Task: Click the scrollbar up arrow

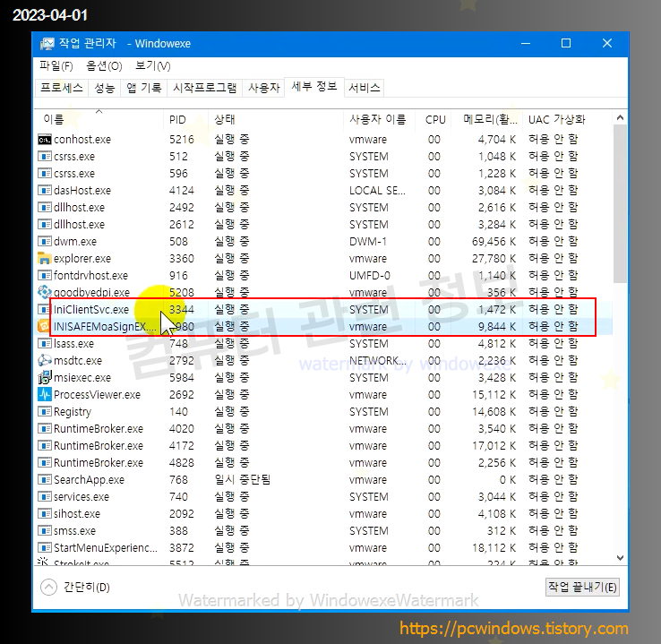Action: [620, 117]
